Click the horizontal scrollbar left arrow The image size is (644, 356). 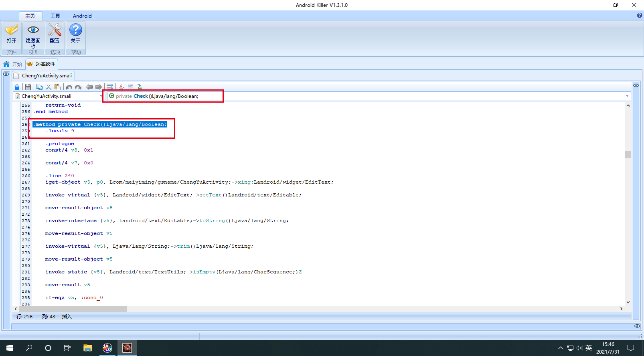(16, 309)
